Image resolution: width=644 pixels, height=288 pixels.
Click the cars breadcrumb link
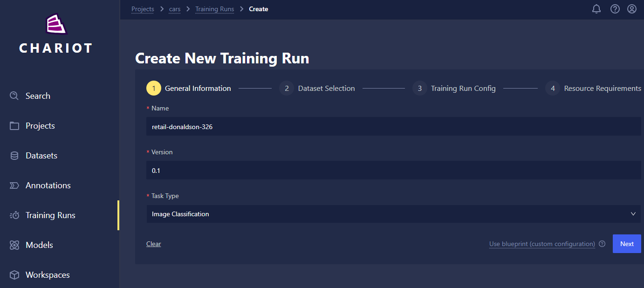(x=175, y=9)
